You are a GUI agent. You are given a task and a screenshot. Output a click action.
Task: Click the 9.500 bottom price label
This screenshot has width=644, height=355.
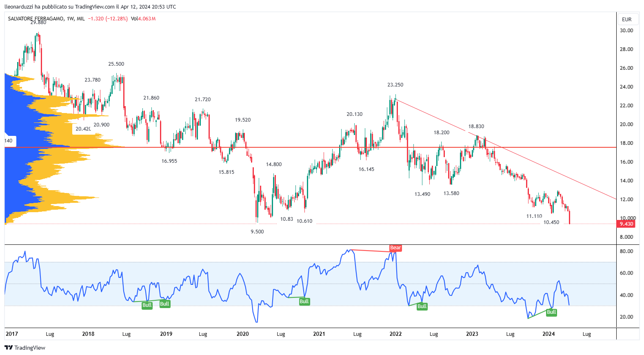pos(257,232)
